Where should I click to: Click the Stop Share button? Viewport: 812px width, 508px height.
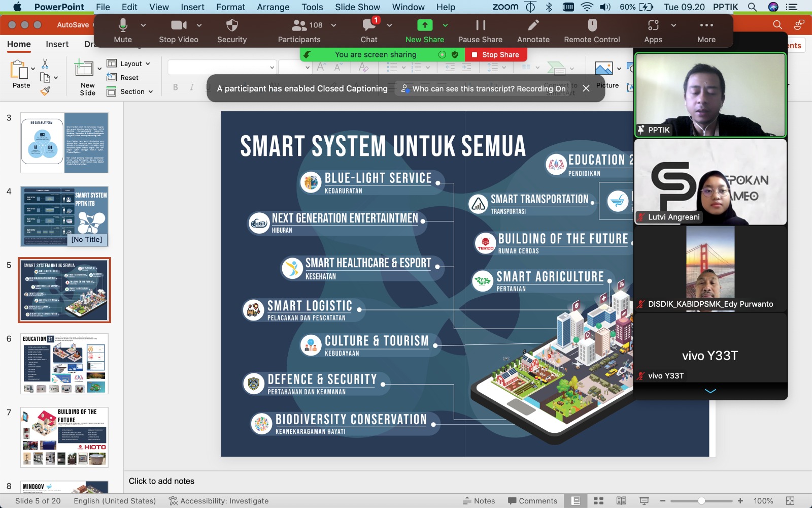pos(496,55)
